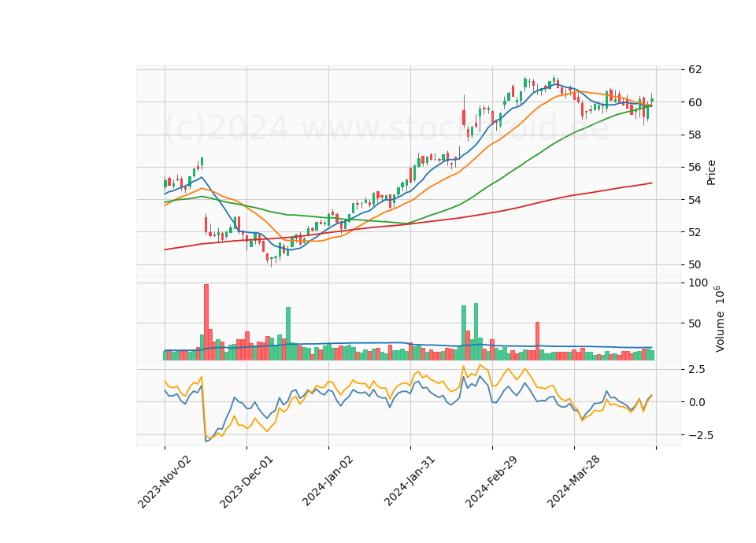Viewport: 756px width, 543px height.
Task: Click the tallest red volume bar in November
Action: tap(206, 322)
